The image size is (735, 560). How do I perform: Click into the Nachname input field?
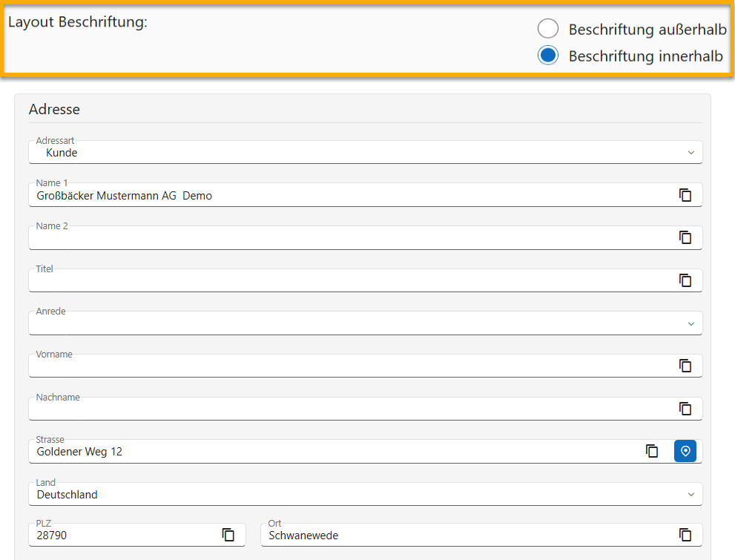tap(349, 409)
